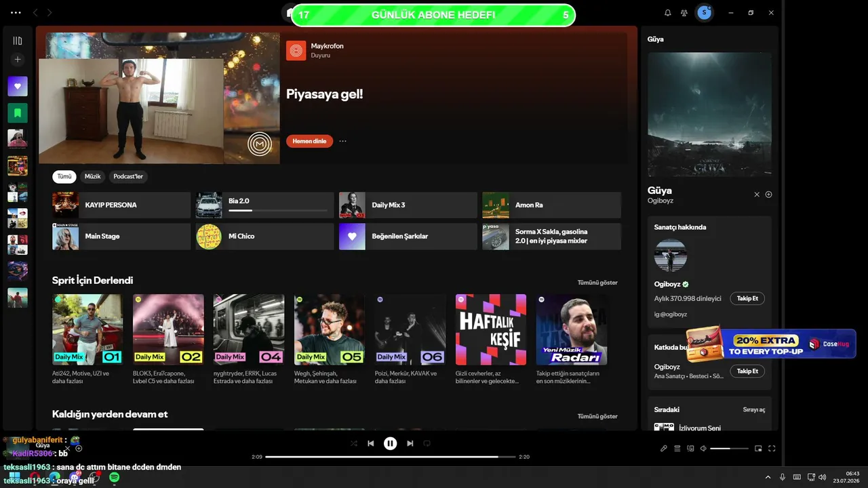This screenshot has width=868, height=488.
Task: Open the Beğenilen Şarkılar shortcut
Action: (408, 237)
